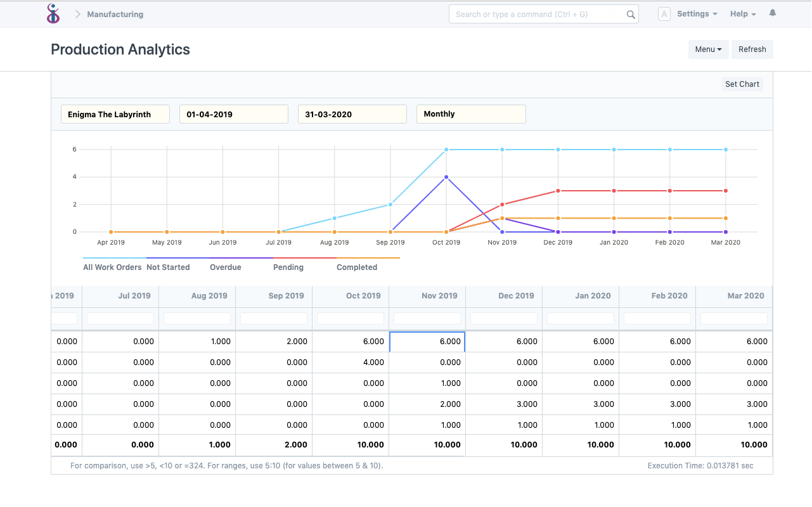Open the notification bell
This screenshot has width=812, height=507.
(772, 12)
